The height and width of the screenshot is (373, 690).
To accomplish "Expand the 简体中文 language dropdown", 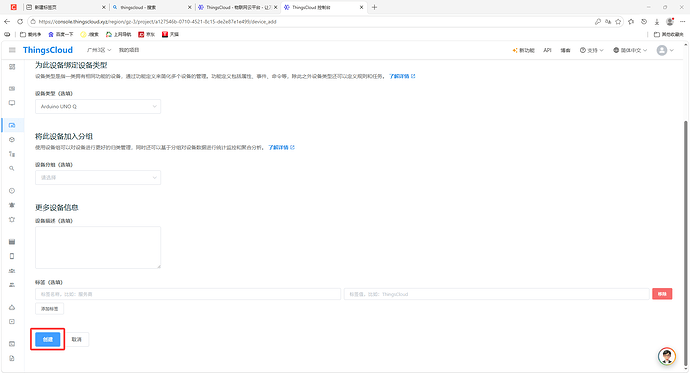I will (630, 50).
